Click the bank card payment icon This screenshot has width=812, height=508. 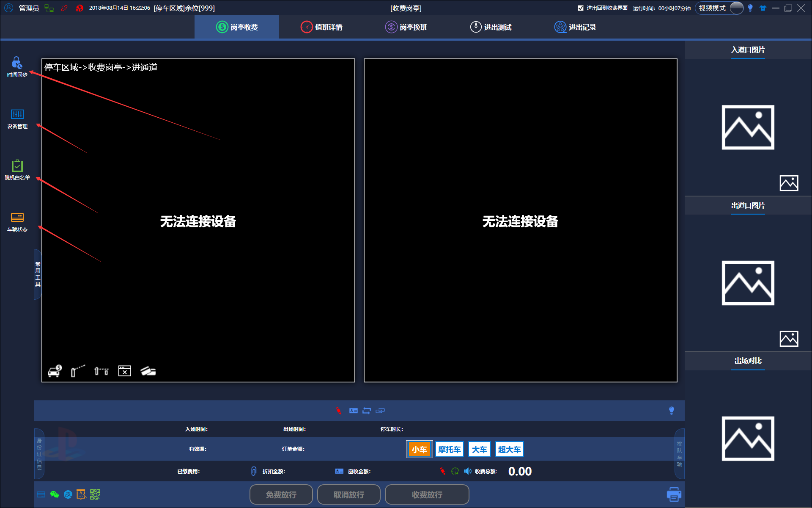[x=41, y=494]
